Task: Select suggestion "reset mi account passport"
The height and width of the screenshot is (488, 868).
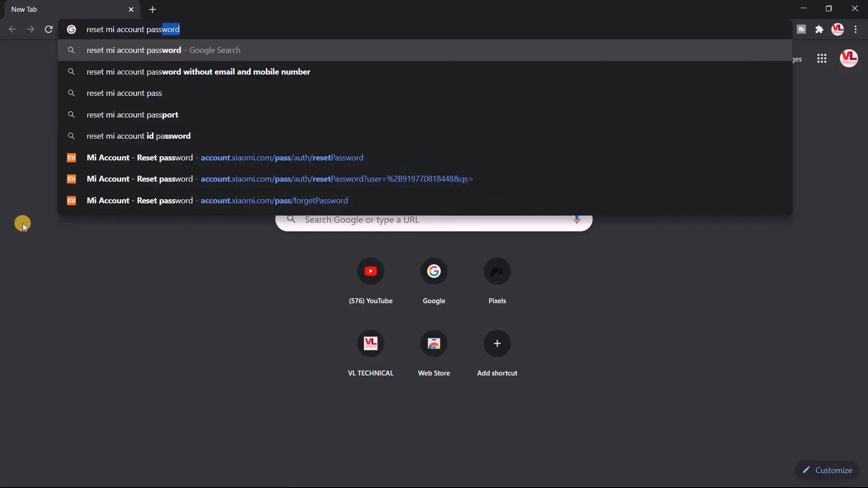Action: coord(132,115)
